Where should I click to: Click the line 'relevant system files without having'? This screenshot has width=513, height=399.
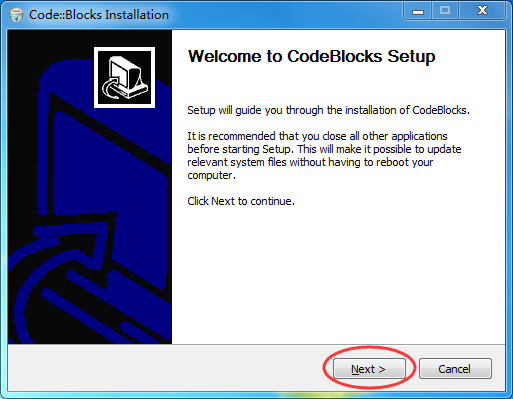[x=310, y=162]
